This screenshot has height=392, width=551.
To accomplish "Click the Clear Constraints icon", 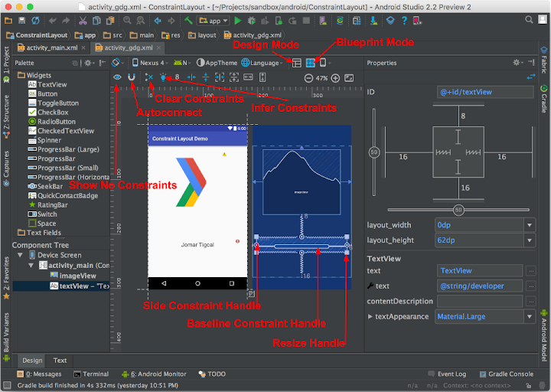I will (x=149, y=77).
